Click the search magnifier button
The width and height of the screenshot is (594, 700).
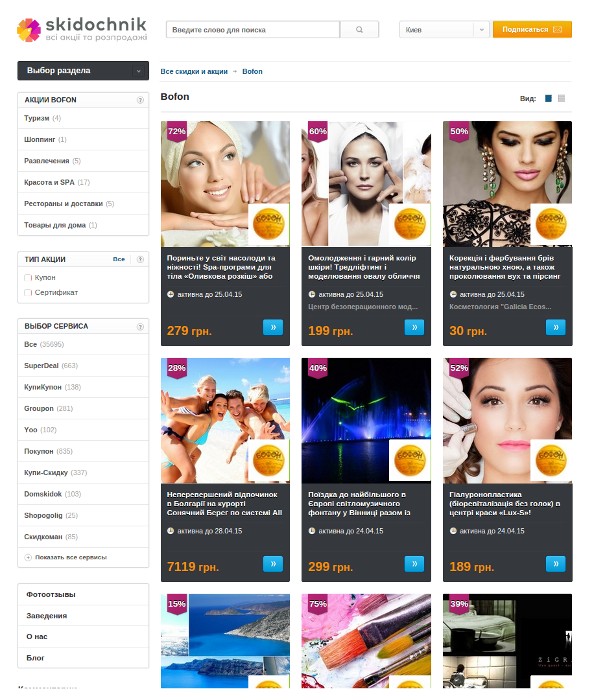click(x=359, y=29)
